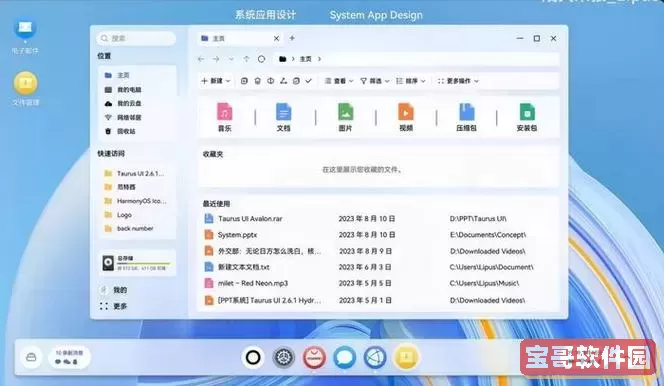Image resolution: width=664 pixels, height=386 pixels.
Task: Click the checkmark icon in the toolbar
Action: tap(309, 81)
